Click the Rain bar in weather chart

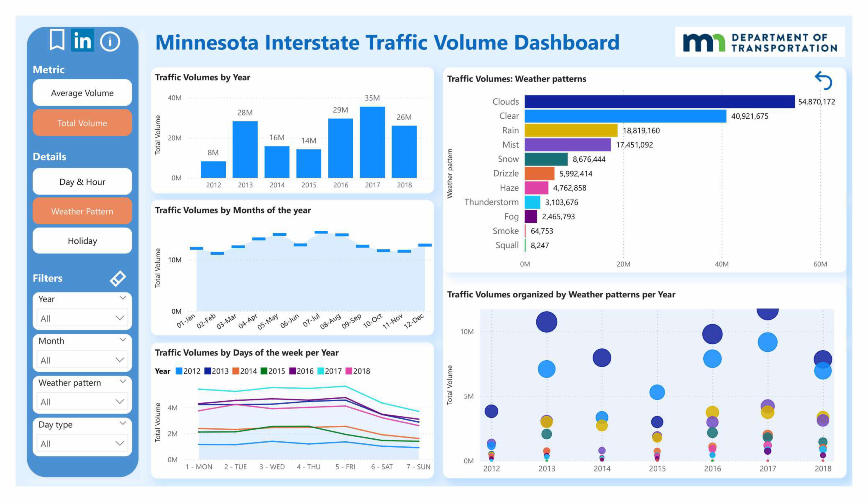click(571, 131)
